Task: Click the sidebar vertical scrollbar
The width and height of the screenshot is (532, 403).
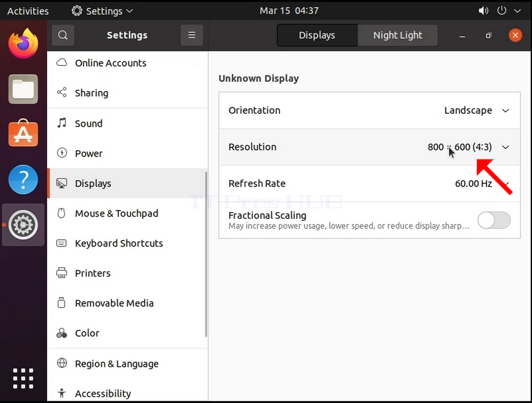Action: point(206,254)
